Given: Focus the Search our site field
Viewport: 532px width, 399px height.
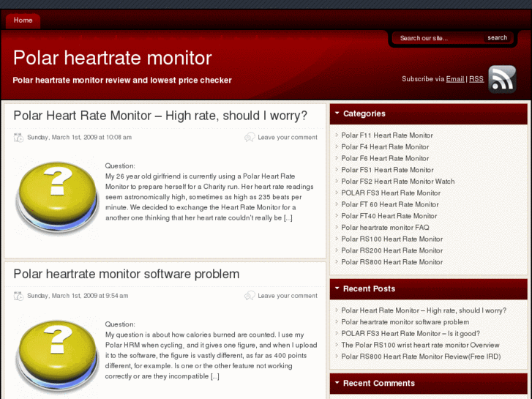Looking at the screenshot, I should (439, 38).
